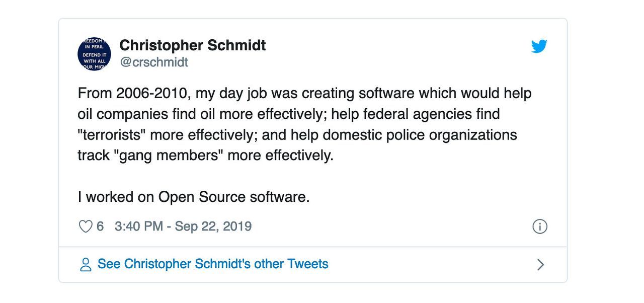Select the heart outline next to count 6

click(x=85, y=226)
